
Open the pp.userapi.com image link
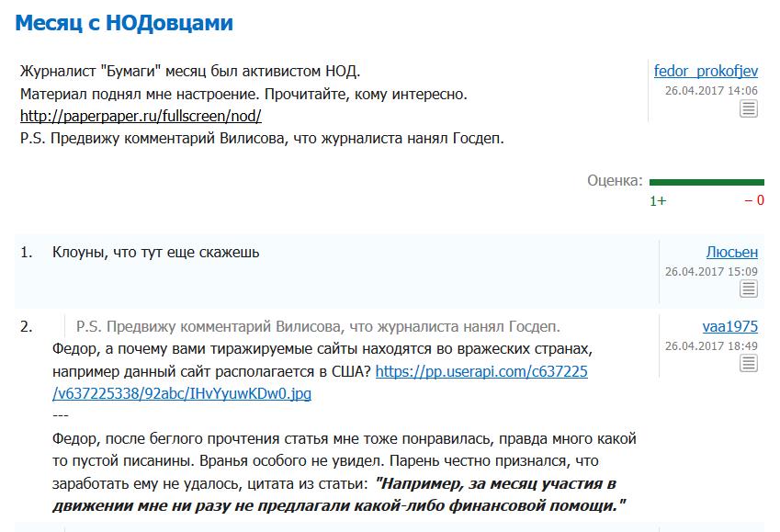click(x=320, y=382)
